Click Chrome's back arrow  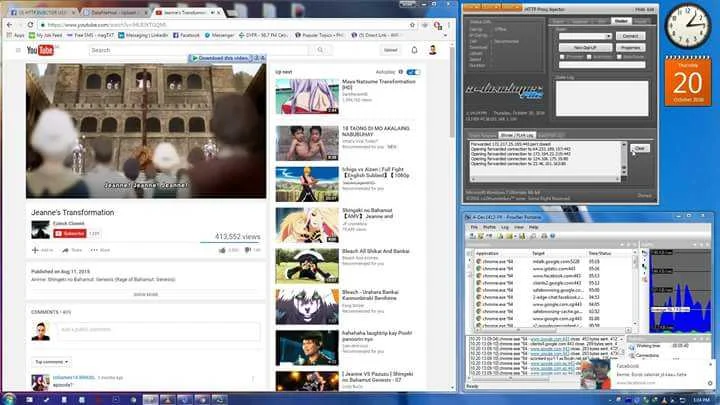click(x=11, y=24)
